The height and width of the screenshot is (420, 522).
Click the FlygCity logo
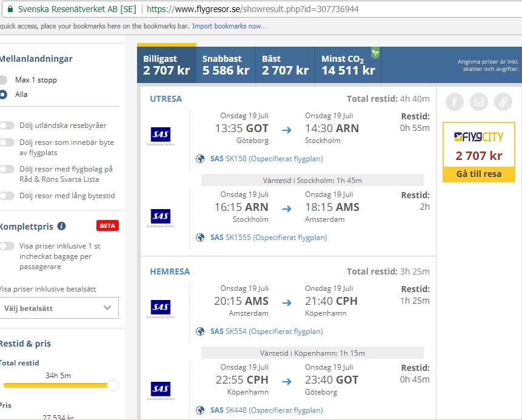pos(478,138)
